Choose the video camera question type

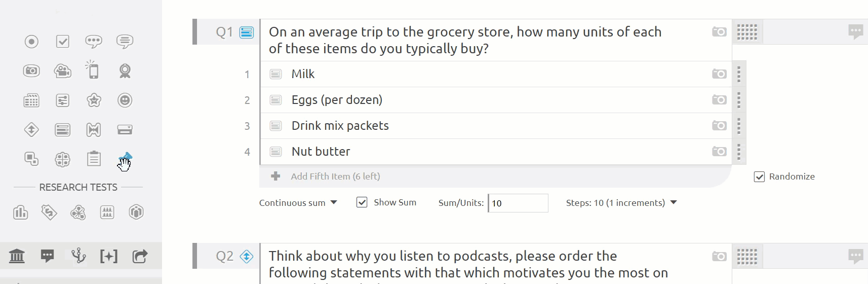(x=63, y=71)
